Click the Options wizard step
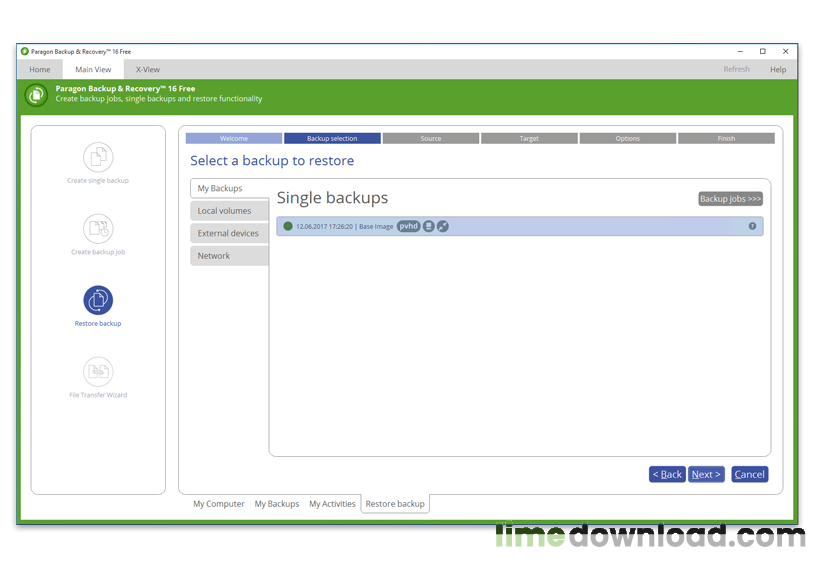Image resolution: width=813 pixels, height=566 pixels. pyautogui.click(x=628, y=138)
